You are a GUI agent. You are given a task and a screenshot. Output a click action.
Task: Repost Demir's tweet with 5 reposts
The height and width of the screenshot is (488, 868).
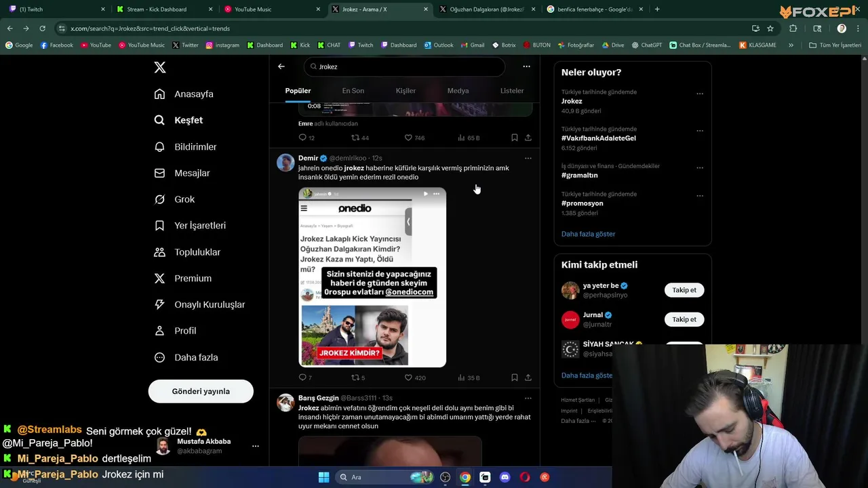pyautogui.click(x=358, y=378)
